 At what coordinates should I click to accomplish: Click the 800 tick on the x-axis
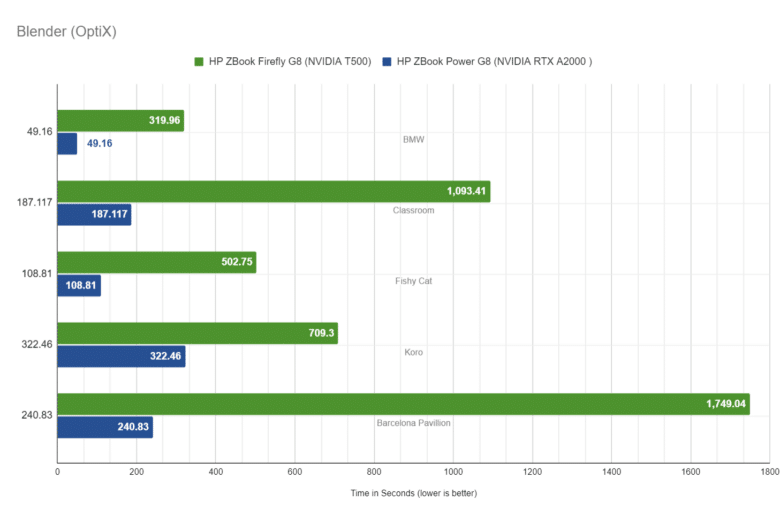(374, 472)
